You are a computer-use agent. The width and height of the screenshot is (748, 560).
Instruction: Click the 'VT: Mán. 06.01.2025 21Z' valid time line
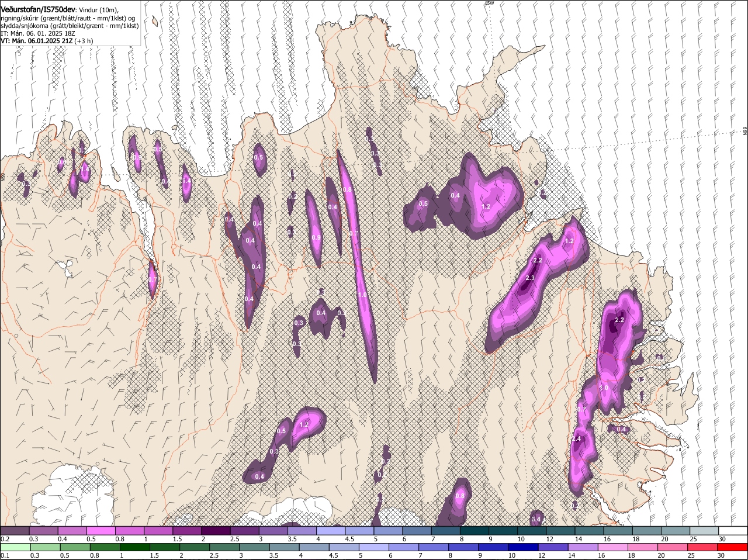click(36, 41)
